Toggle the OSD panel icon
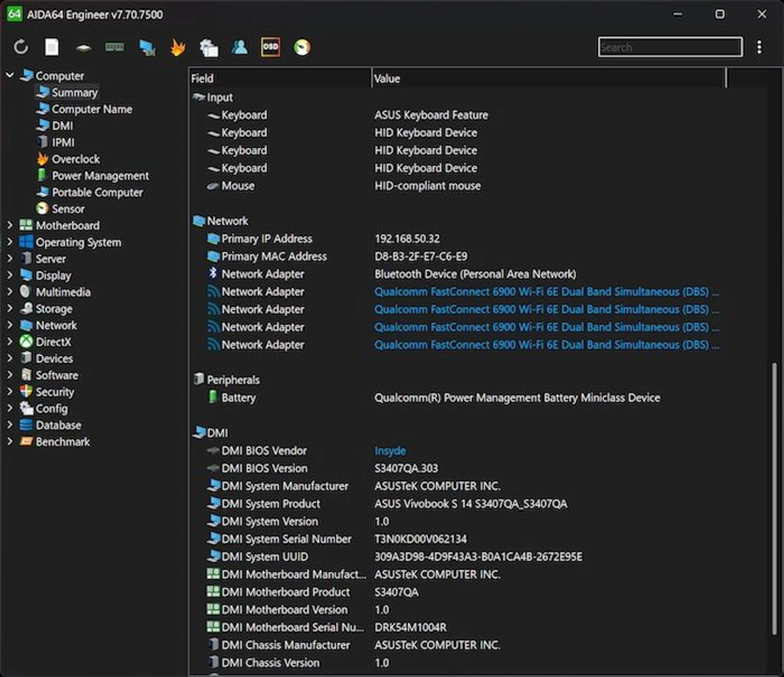 [270, 47]
